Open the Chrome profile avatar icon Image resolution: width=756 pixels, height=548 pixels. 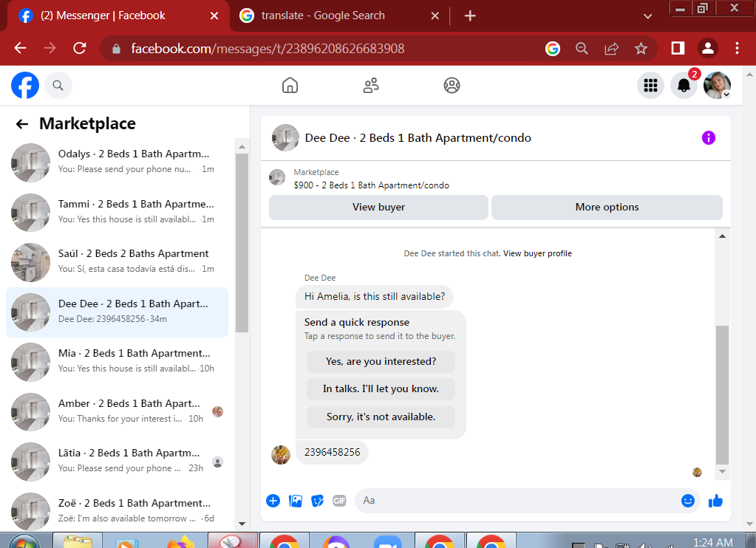click(708, 48)
